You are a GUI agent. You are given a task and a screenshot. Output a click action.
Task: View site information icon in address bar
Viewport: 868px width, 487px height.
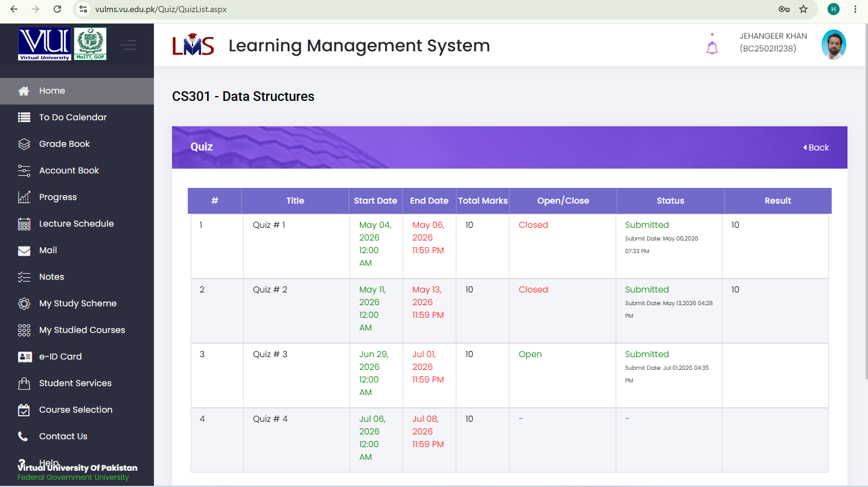point(84,9)
